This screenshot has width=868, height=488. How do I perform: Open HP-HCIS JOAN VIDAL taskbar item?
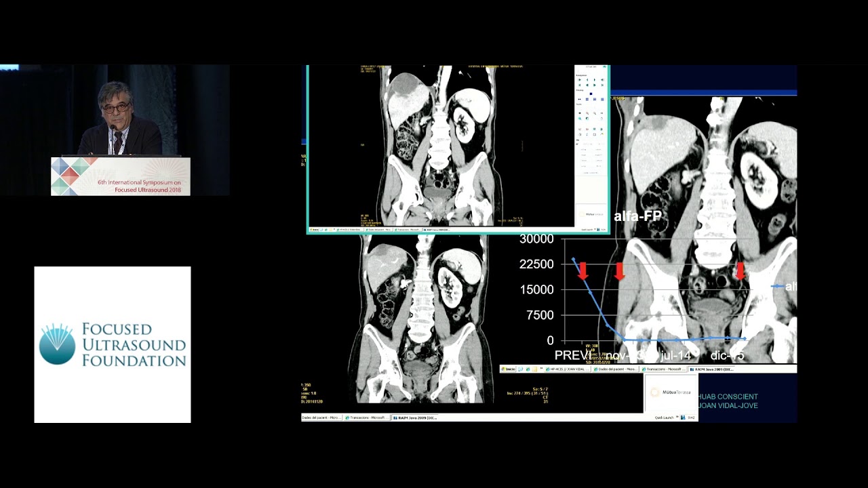(x=568, y=369)
